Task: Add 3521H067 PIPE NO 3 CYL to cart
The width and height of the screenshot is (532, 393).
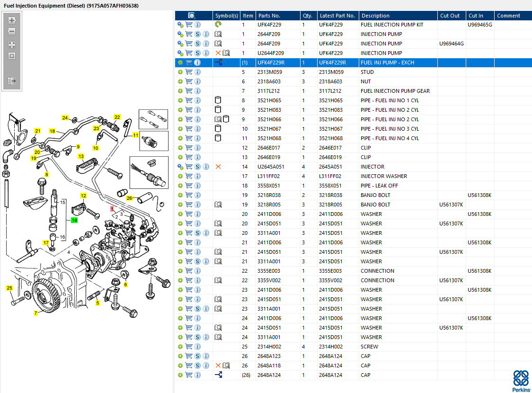Action: tap(189, 129)
